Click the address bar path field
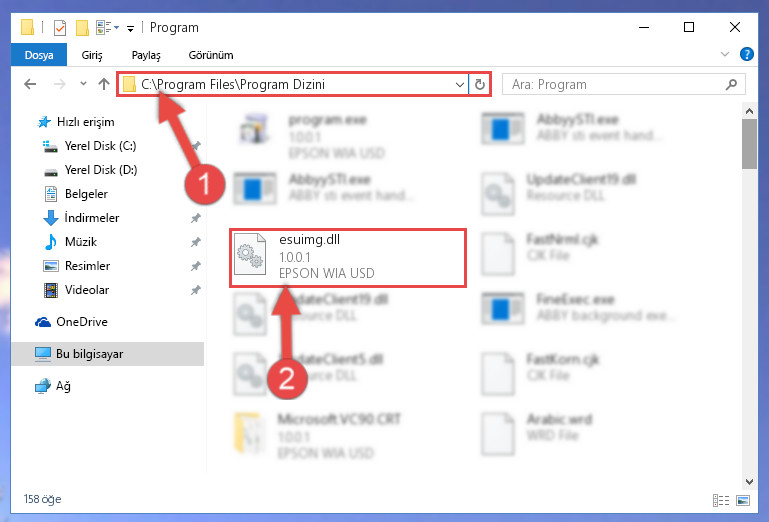 coord(292,84)
